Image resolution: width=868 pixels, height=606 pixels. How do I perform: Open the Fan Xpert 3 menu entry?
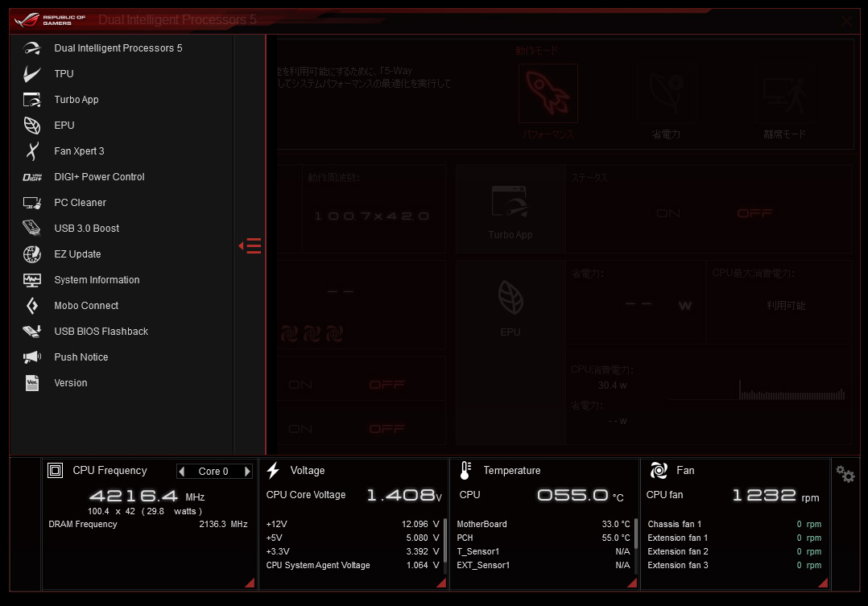79,151
